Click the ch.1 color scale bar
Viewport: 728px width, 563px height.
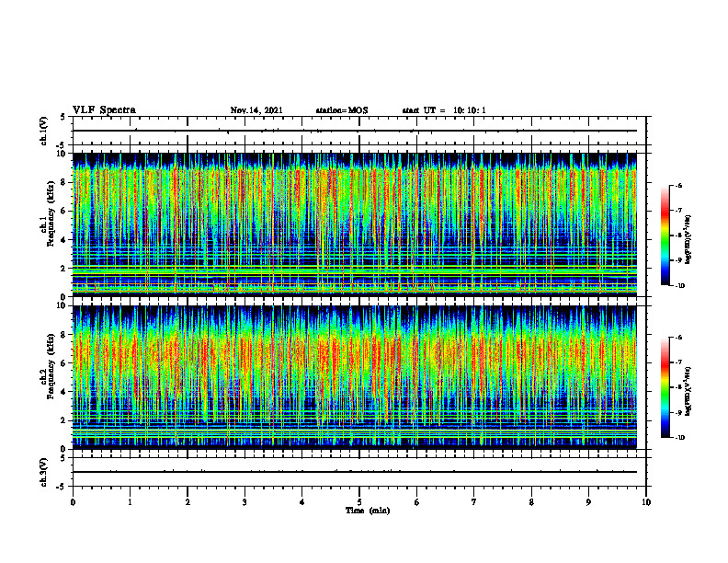pos(665,236)
